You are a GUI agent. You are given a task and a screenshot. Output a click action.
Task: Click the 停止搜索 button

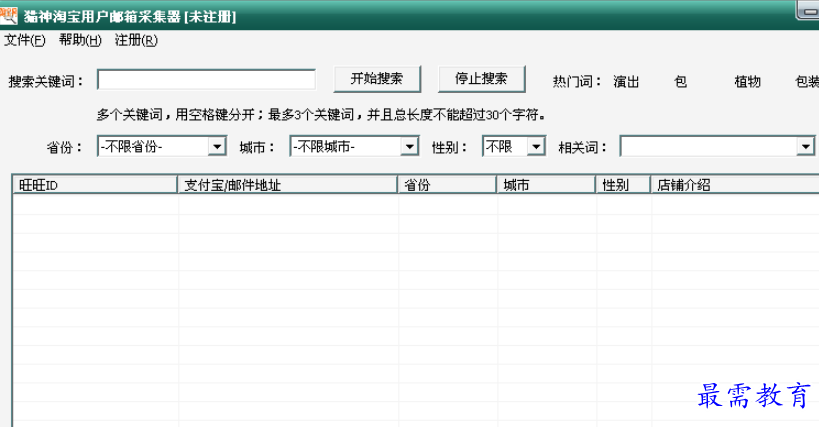pos(482,79)
